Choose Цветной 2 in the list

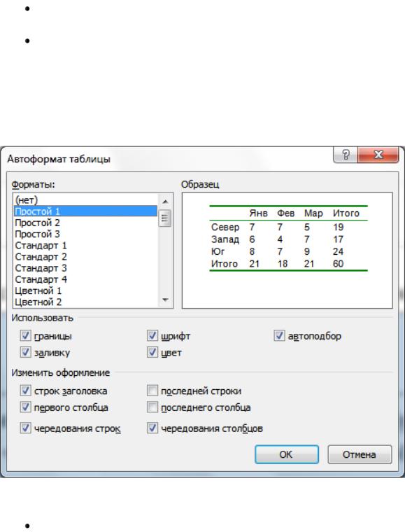pos(85,302)
